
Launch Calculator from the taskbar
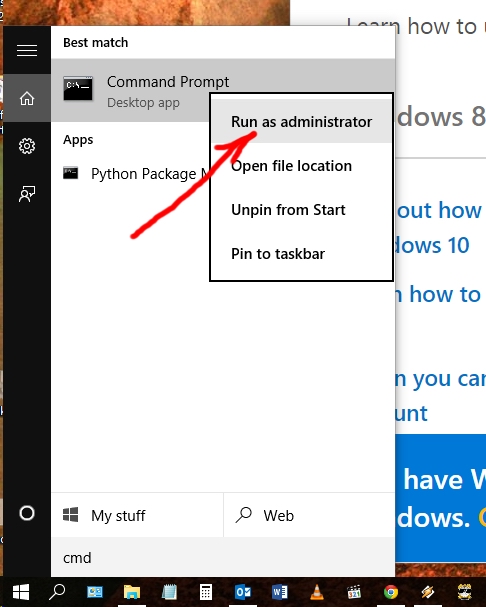coord(206,592)
